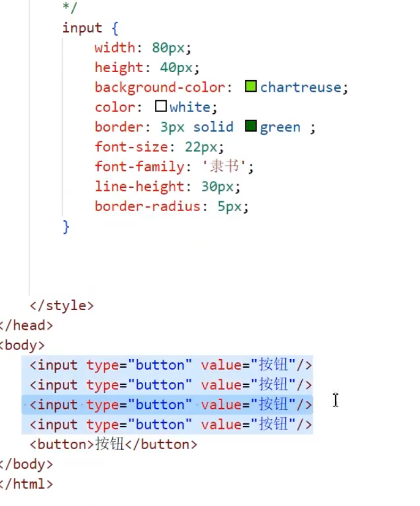
Task: Click the '/head>' closing tag
Action: point(26,326)
